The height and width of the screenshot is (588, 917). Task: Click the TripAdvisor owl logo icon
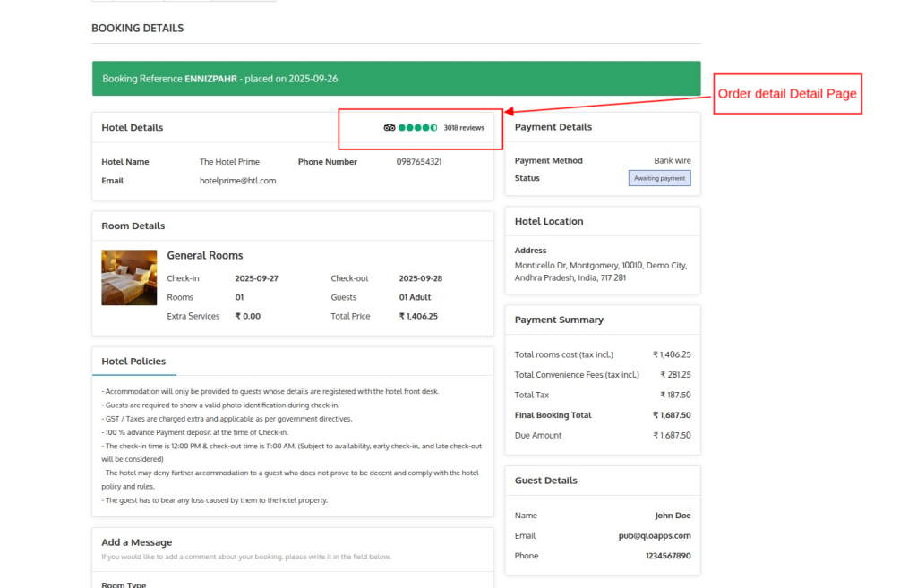[x=390, y=128]
